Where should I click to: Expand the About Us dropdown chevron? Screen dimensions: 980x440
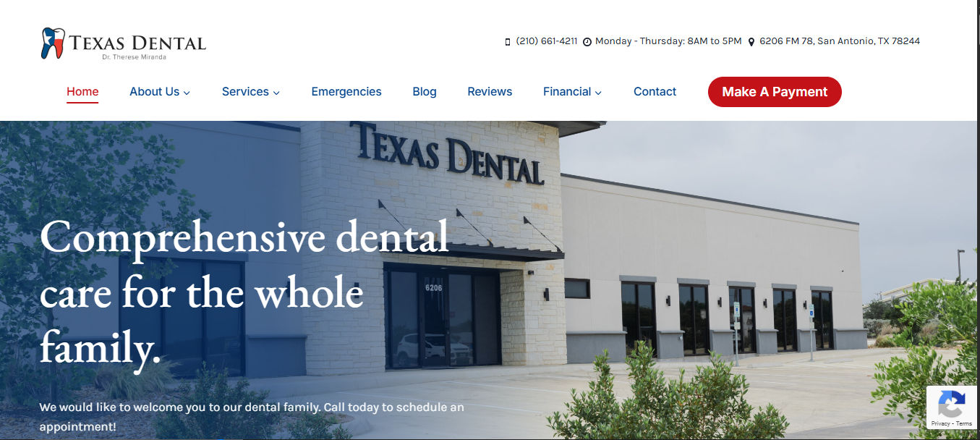coord(187,93)
